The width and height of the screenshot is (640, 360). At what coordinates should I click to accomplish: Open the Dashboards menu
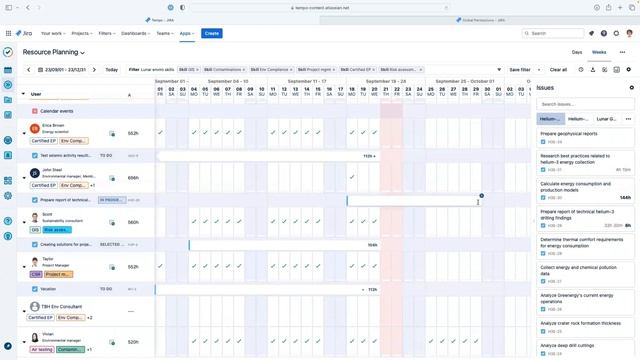(x=136, y=33)
